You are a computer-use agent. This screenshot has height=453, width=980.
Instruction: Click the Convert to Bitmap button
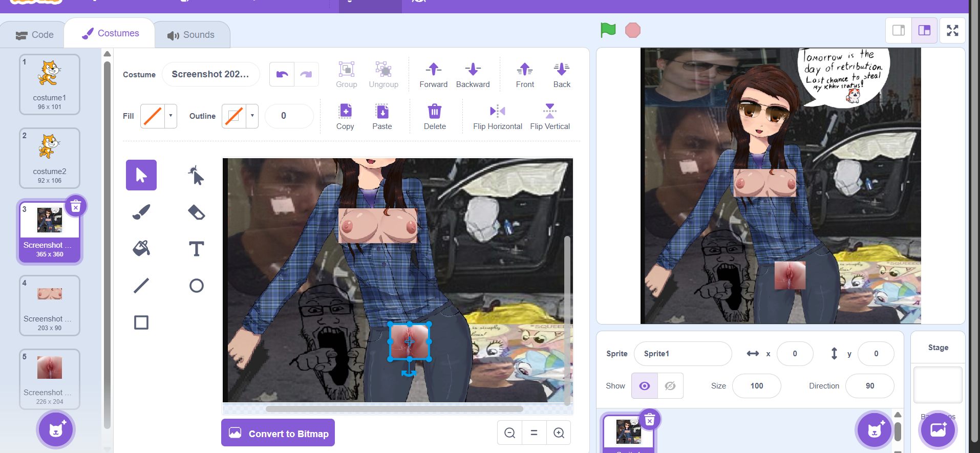pos(278,433)
